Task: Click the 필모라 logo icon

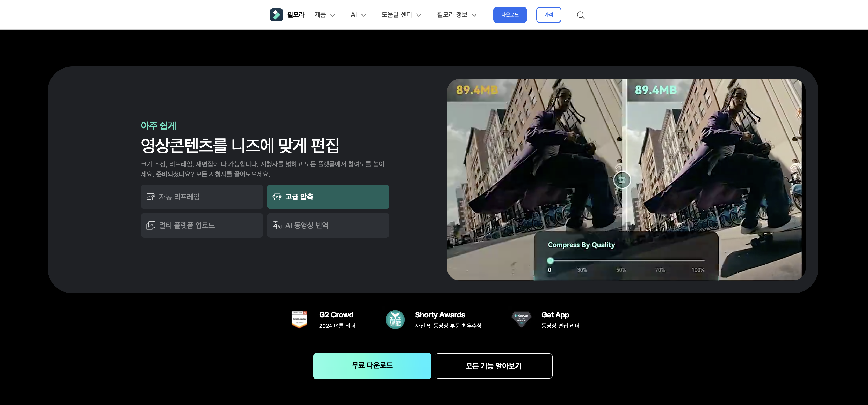Action: click(x=276, y=14)
